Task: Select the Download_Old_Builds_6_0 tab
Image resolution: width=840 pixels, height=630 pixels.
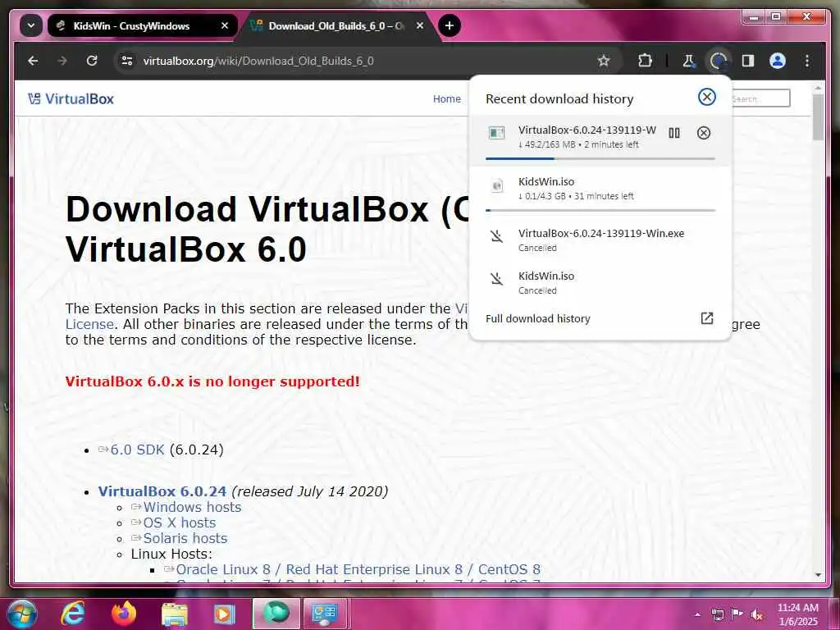Action: [x=336, y=25]
